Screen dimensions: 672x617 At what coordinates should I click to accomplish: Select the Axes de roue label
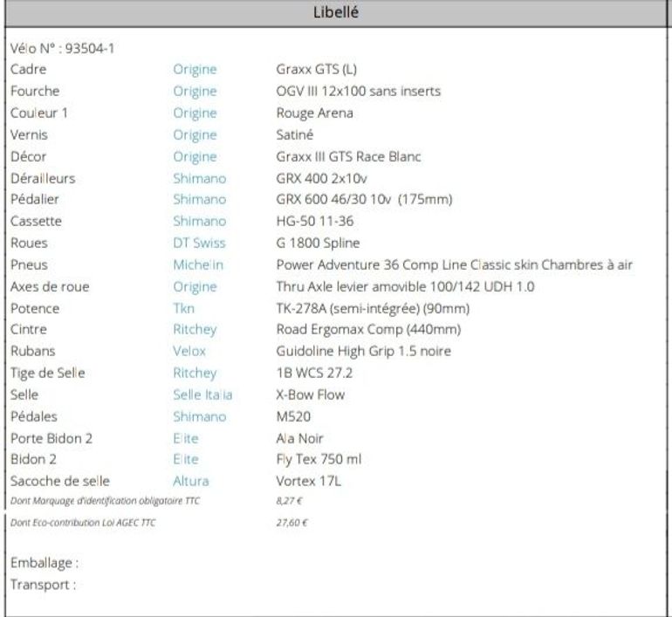tap(50, 286)
